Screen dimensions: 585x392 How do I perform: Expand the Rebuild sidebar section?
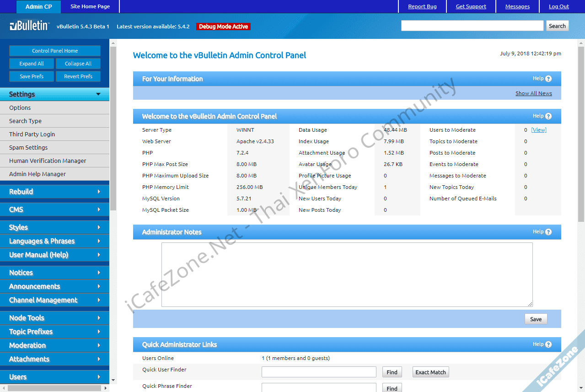[x=54, y=192]
